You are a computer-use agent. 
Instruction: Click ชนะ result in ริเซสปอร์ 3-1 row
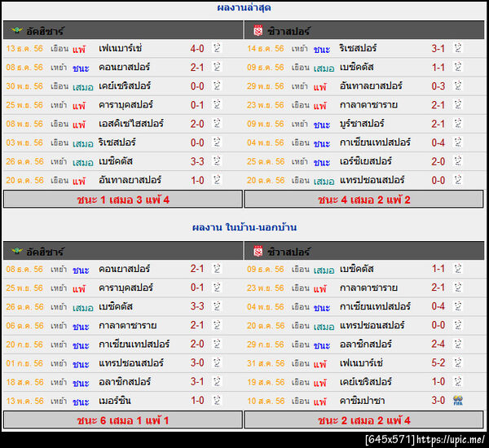322,49
